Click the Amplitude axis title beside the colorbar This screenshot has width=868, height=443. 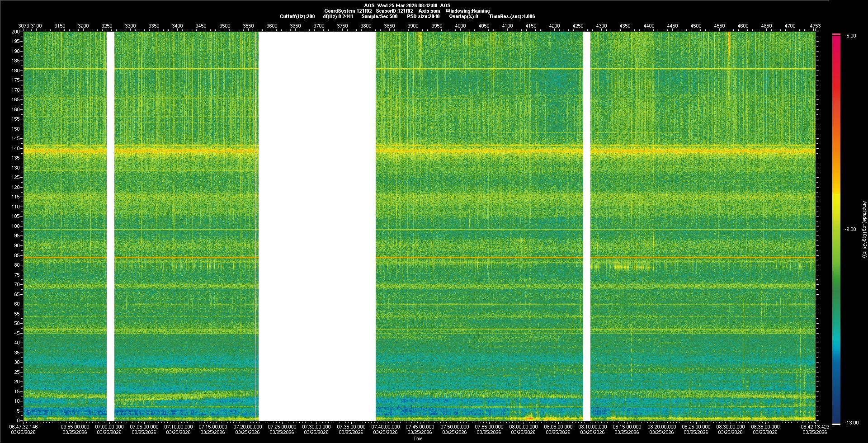coord(864,229)
